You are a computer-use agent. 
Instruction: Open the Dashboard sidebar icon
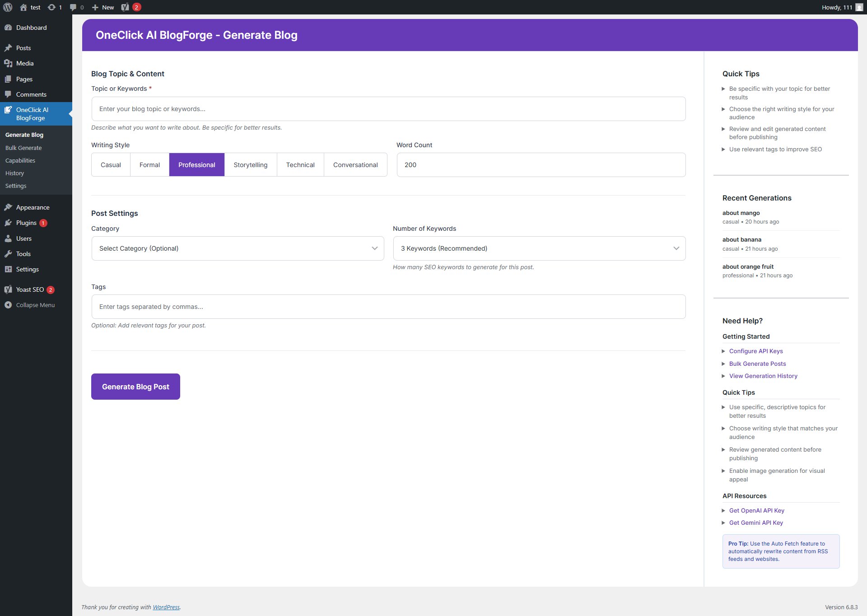click(8, 28)
